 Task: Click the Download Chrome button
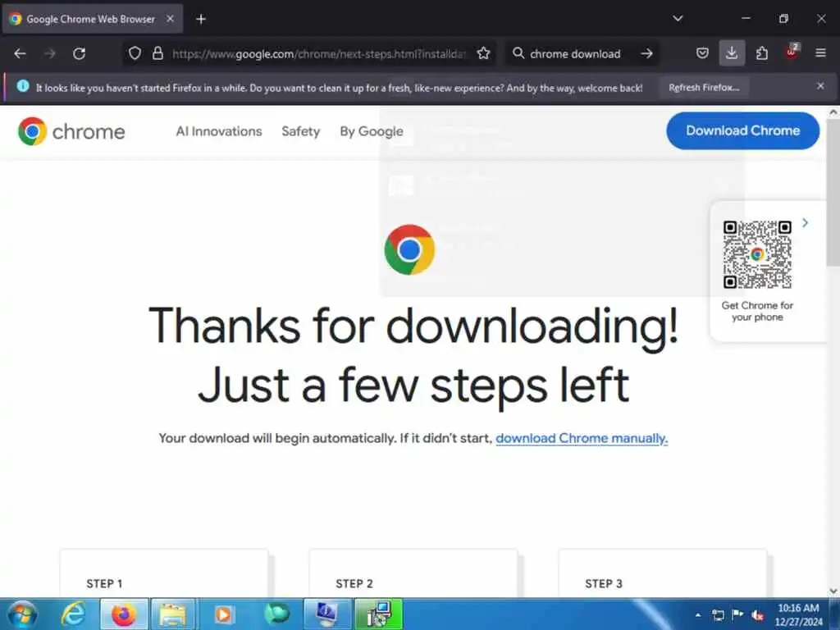742,130
